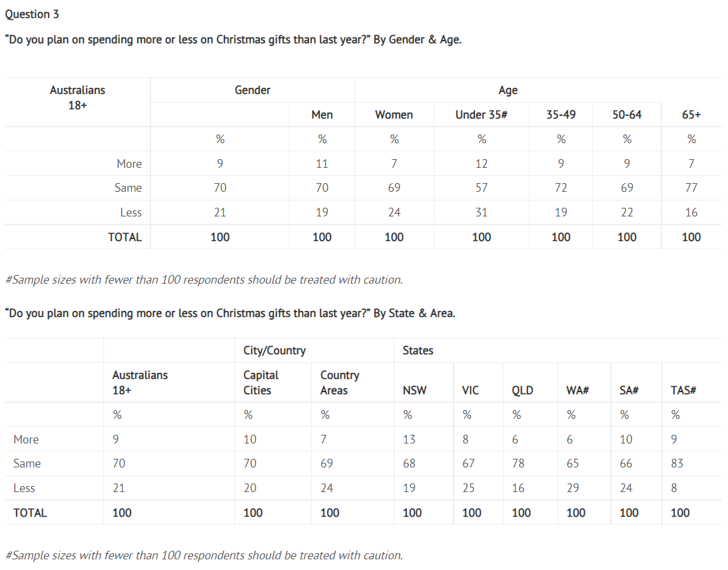Click the 'Less' value 31 under Under 35#
The image size is (728, 570).
pos(481,212)
